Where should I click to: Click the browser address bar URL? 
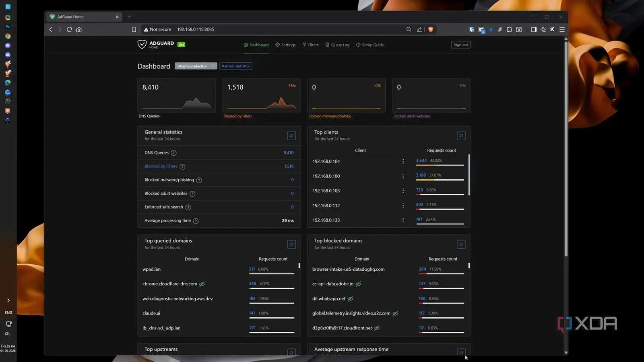196,29
